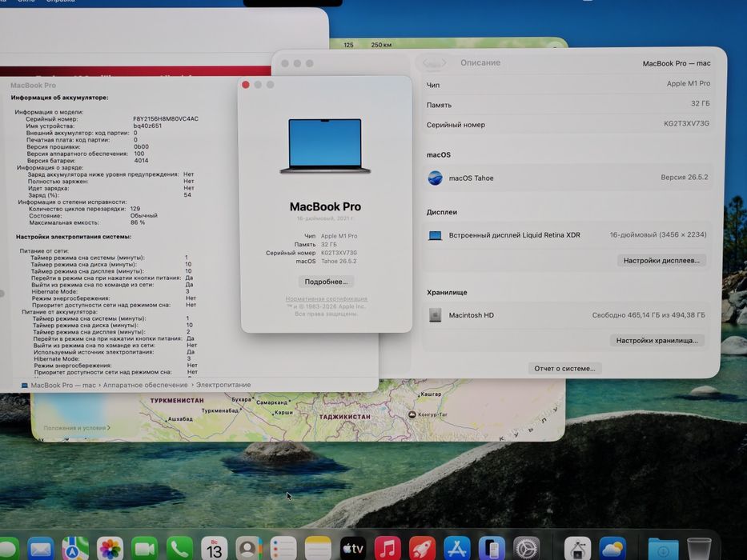Click the Заряд (%) value 54
The image size is (747, 560).
coord(187,194)
